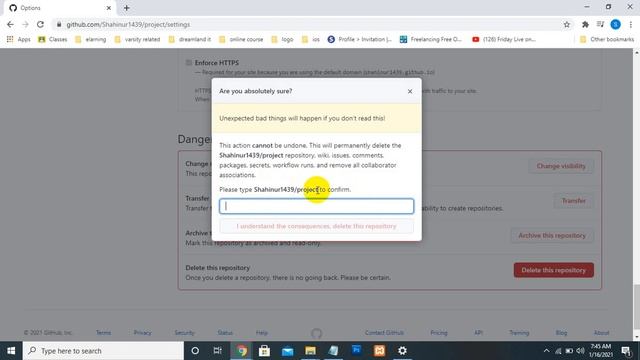Viewport: 640px width, 360px height.
Task: Bookmark this page with the star icon
Action: [567, 24]
